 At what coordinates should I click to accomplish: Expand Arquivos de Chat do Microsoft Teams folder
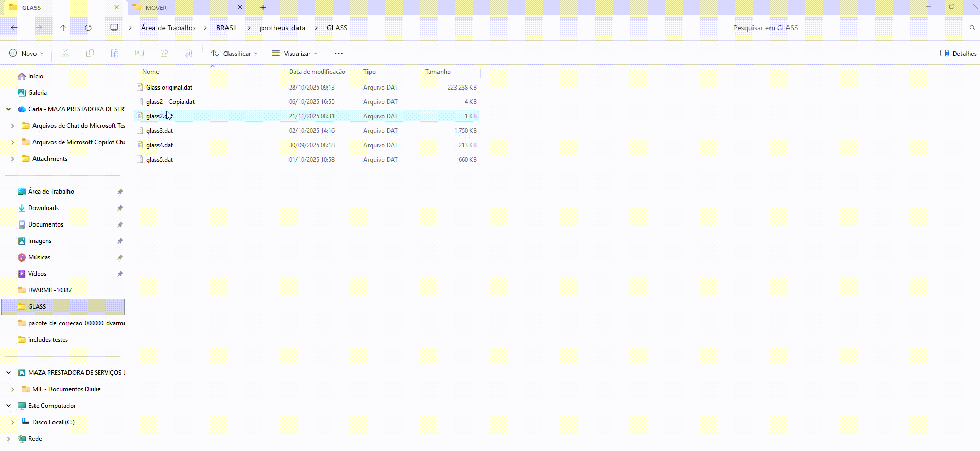click(13, 126)
